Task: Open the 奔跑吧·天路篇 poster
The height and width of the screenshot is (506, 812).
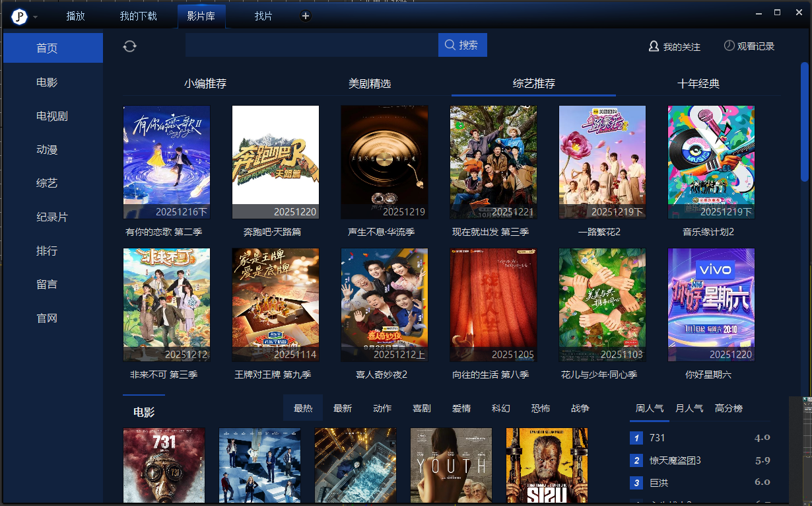Action: [x=275, y=162]
